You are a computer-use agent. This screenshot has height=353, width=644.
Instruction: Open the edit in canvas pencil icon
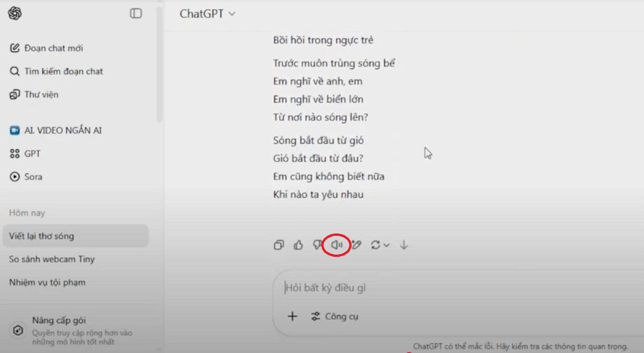pos(356,245)
